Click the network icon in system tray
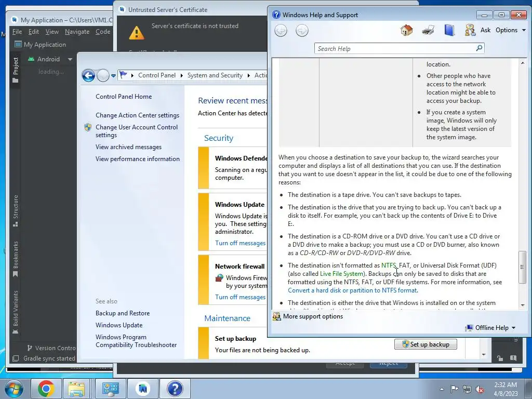The image size is (532, 399). (x=467, y=389)
